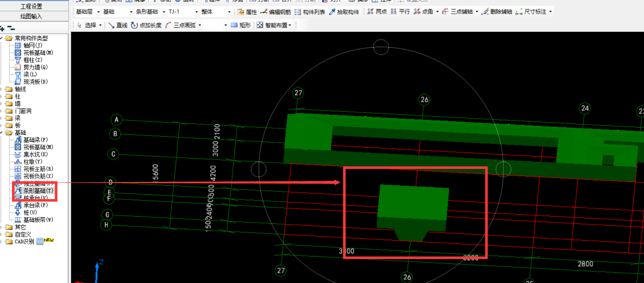Image resolution: width=644 pixels, height=283 pixels.
Task: Select the 直线 line drawing tool
Action: 118,25
